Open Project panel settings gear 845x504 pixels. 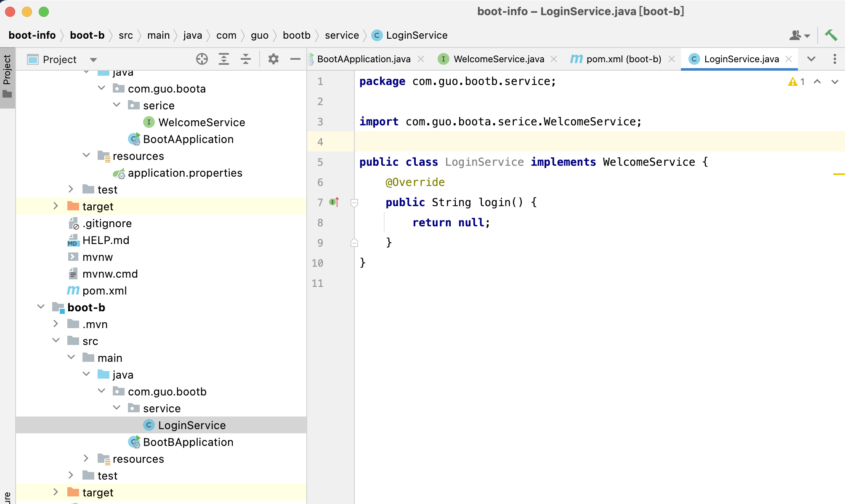[x=274, y=59]
